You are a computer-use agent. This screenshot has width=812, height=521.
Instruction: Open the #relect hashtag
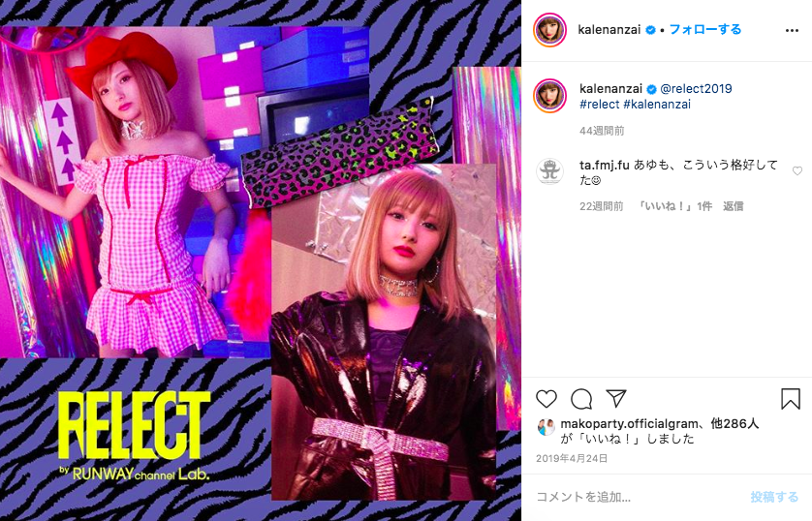[x=599, y=104]
